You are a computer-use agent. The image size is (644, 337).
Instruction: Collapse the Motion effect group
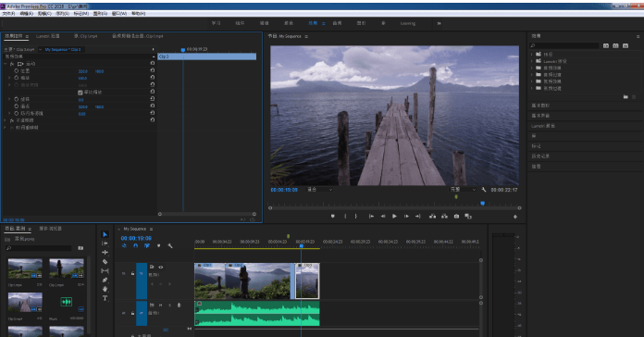coord(5,64)
